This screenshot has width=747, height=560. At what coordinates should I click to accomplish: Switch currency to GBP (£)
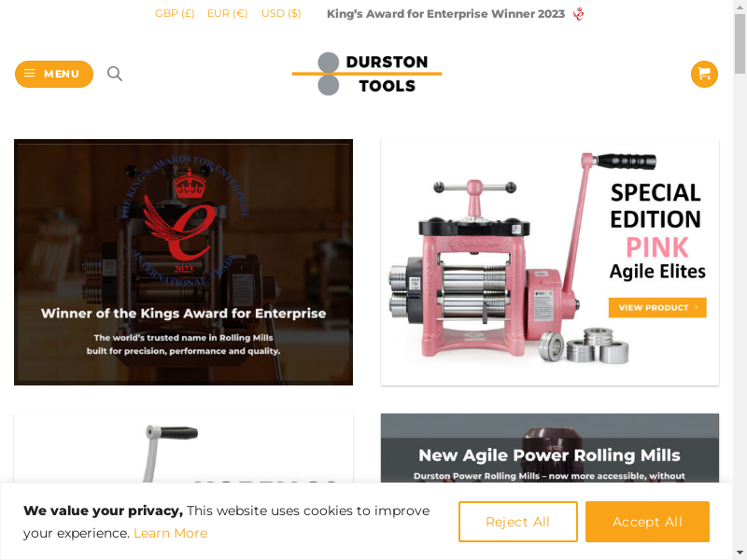175,13
